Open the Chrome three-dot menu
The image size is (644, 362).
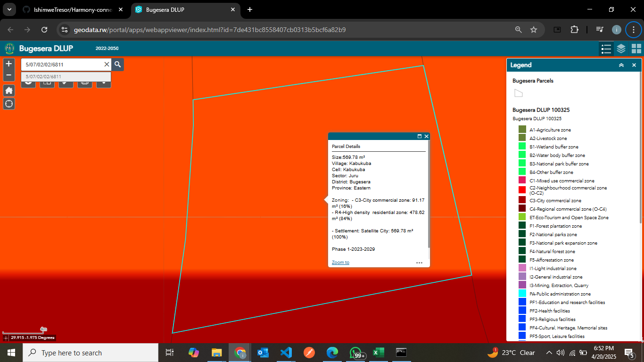pyautogui.click(x=633, y=30)
